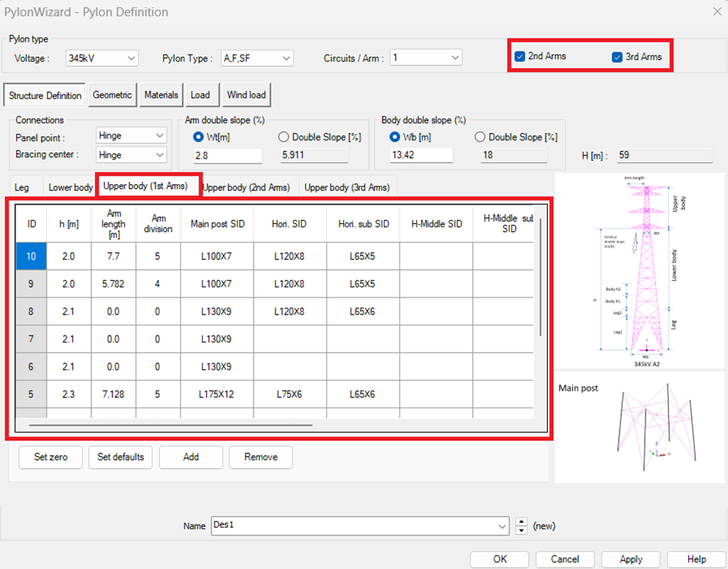This screenshot has width=728, height=569.
Task: Click the name spinner up arrow
Action: tap(522, 521)
